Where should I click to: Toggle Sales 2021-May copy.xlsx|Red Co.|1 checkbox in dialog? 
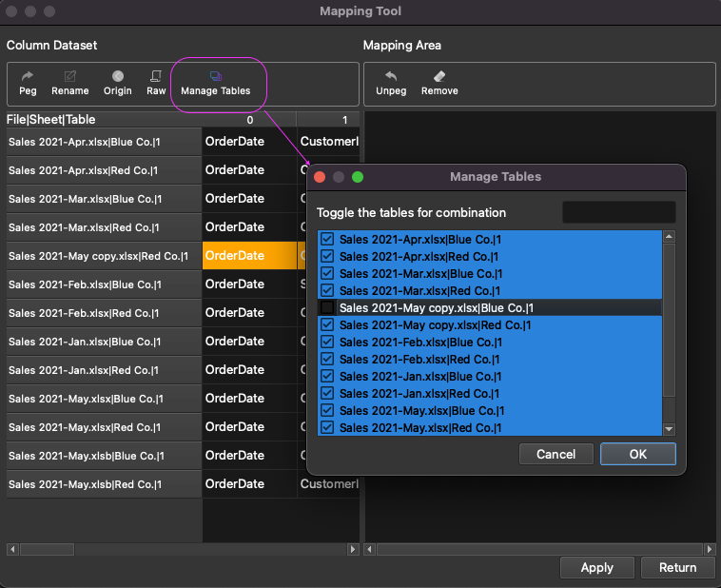pyautogui.click(x=327, y=324)
